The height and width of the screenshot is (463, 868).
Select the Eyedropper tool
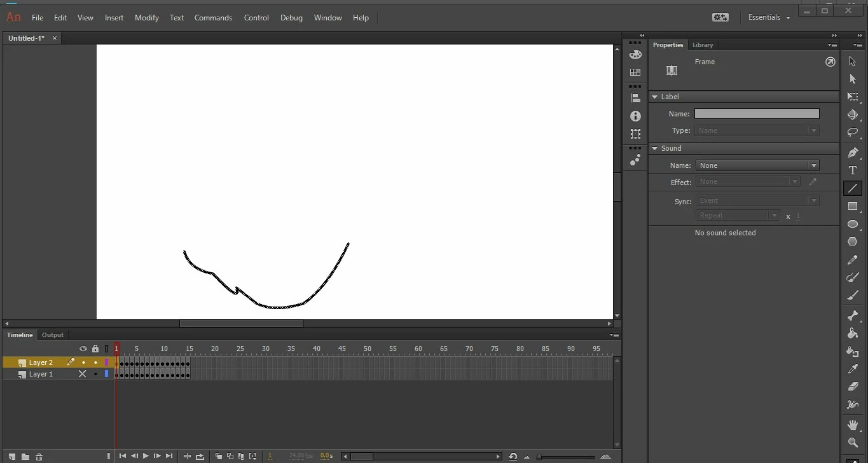pos(853,369)
